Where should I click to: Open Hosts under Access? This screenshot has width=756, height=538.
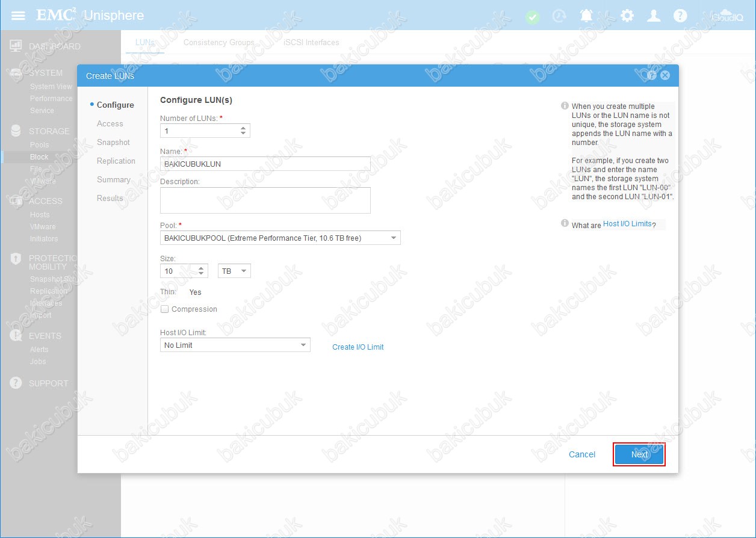[40, 215]
